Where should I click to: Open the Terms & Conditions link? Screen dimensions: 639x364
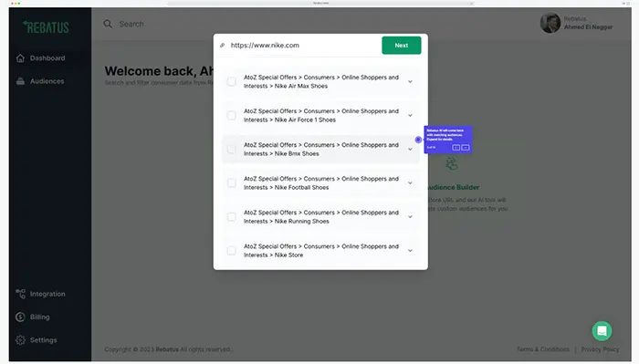click(543, 349)
